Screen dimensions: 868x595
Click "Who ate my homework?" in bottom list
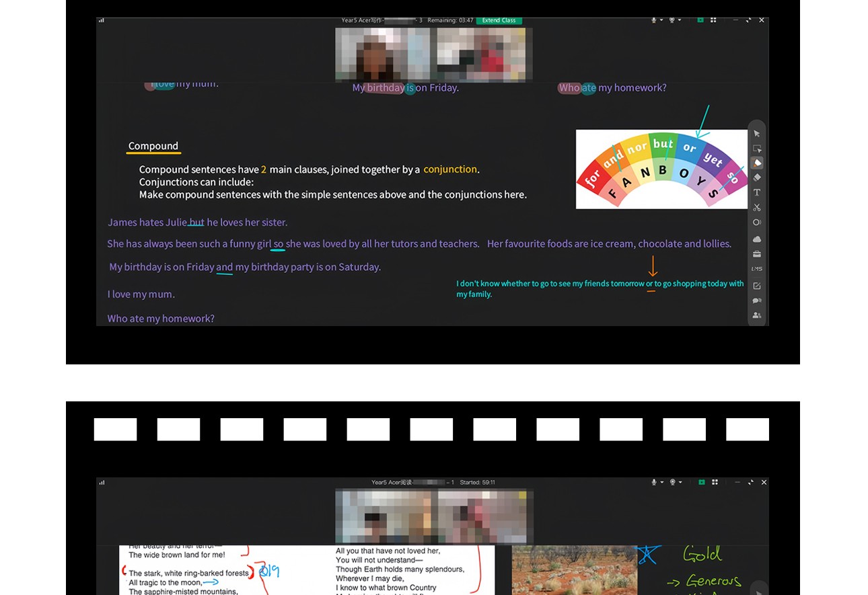pyautogui.click(x=161, y=319)
